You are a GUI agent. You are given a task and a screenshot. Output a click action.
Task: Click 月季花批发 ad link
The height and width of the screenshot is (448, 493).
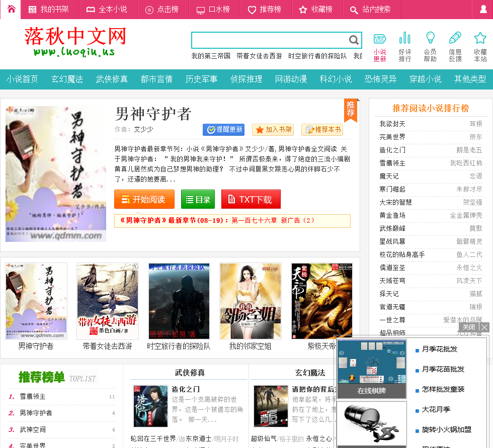(x=440, y=349)
